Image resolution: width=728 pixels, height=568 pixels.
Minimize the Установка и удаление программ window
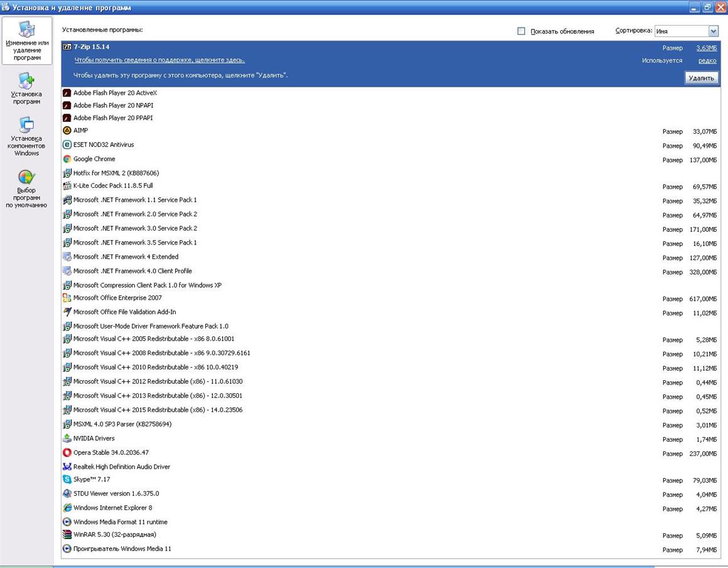(x=694, y=8)
